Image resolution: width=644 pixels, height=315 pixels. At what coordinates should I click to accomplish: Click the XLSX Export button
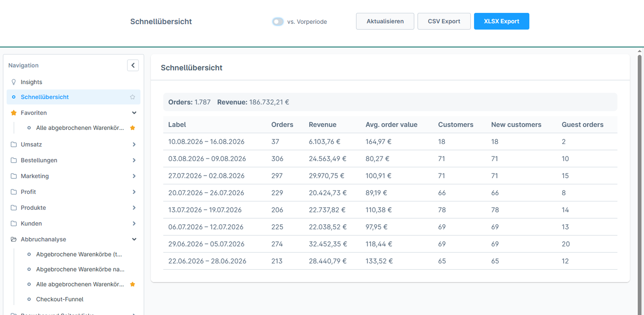coord(502,21)
